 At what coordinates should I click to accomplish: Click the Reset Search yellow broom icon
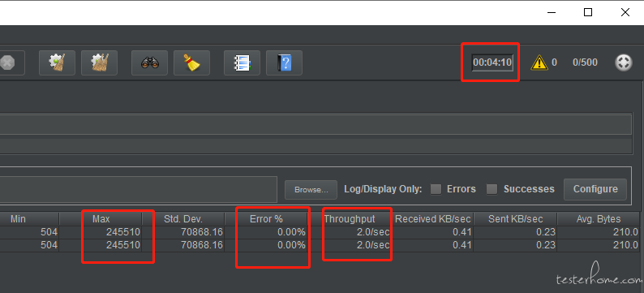point(191,62)
